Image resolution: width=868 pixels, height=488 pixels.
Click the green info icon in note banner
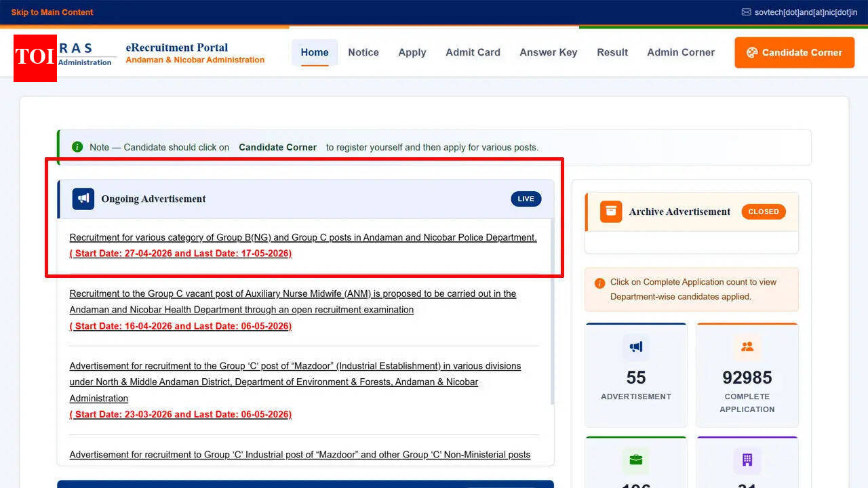77,147
